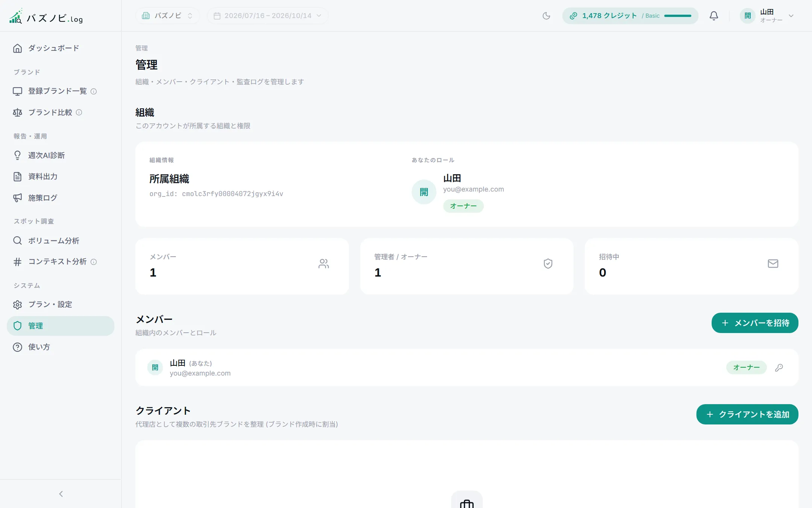
Task: Click the envelope icon on 招待中 card
Action: pos(773,264)
